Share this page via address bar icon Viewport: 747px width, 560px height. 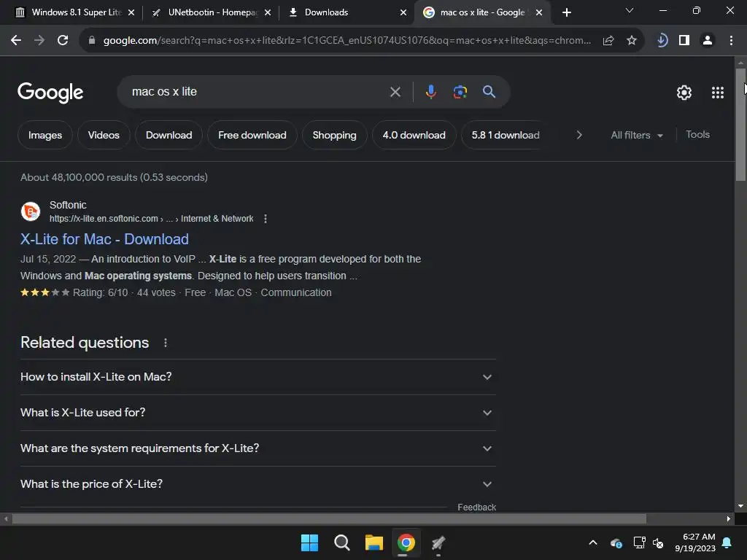tap(608, 41)
